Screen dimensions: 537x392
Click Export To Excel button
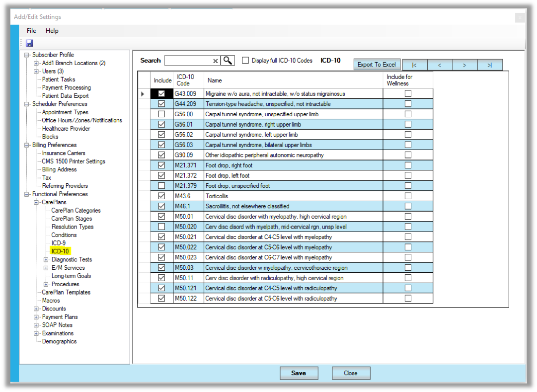[377, 65]
